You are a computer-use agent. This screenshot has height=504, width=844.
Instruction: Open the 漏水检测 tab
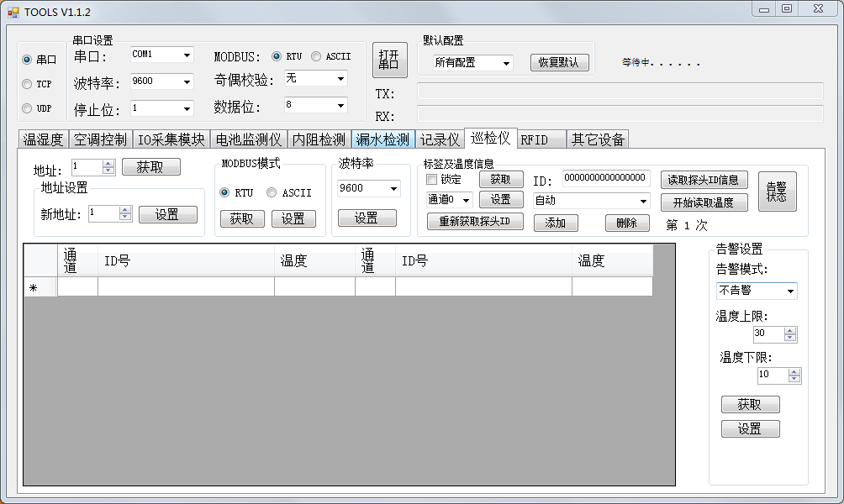[382, 139]
